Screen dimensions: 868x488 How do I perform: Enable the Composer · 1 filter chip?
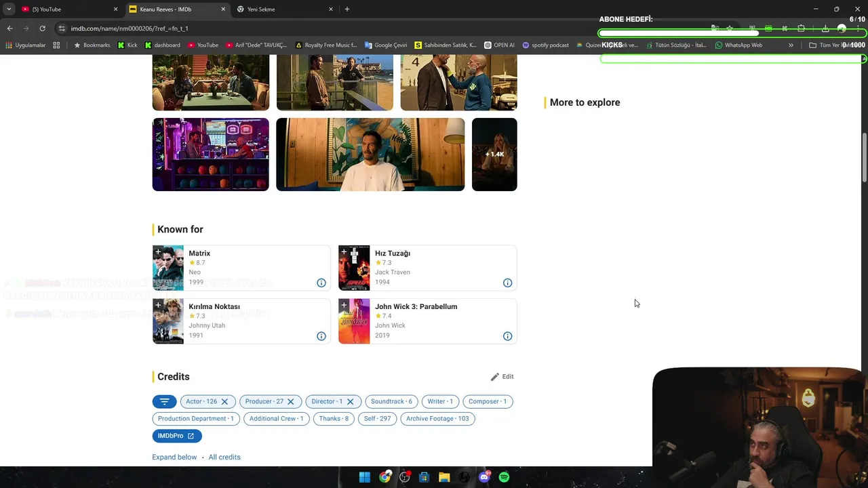(488, 402)
